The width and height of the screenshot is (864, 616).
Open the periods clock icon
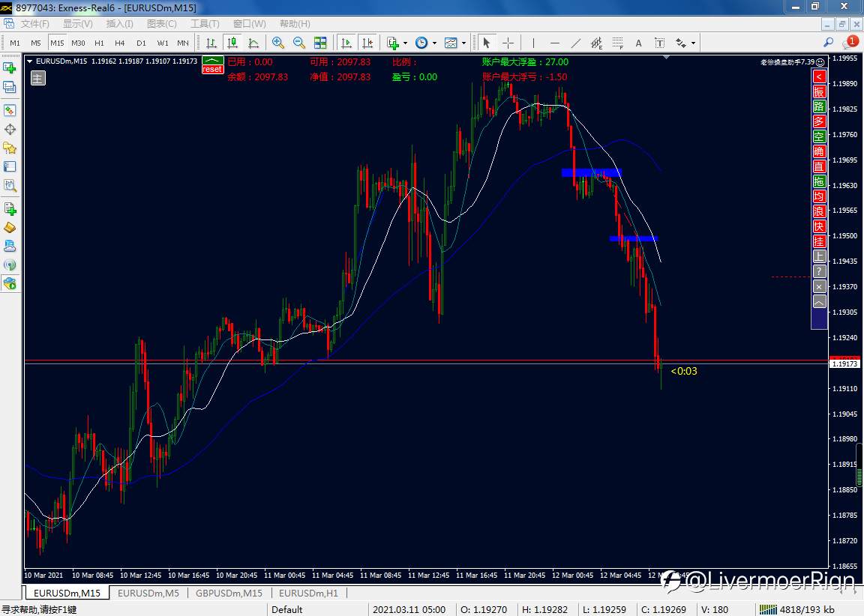[x=421, y=43]
